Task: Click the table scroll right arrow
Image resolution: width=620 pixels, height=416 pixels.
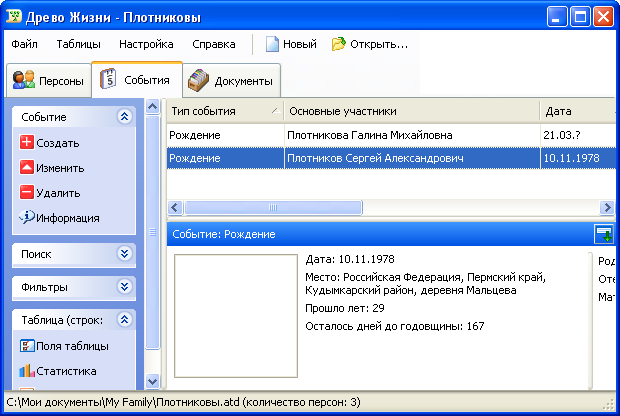Action: point(607,208)
